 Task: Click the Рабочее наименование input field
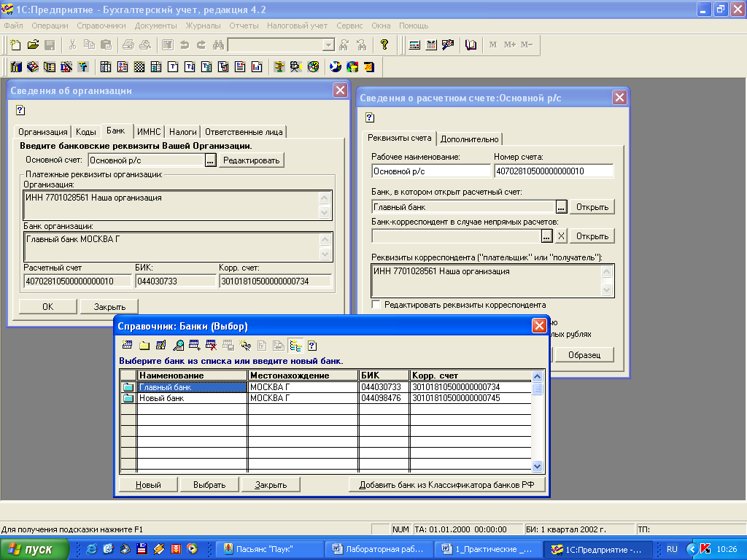pyautogui.click(x=430, y=171)
